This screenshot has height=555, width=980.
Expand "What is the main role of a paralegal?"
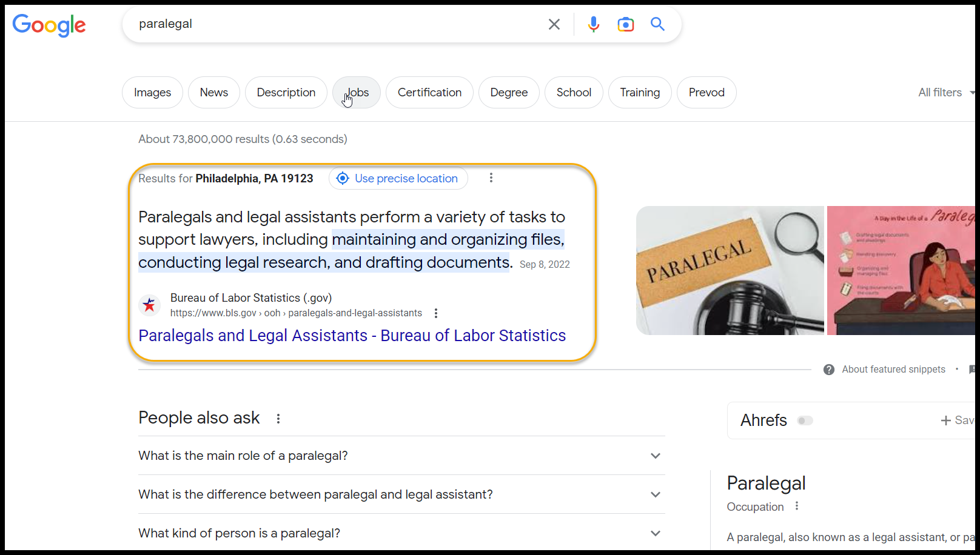click(655, 456)
